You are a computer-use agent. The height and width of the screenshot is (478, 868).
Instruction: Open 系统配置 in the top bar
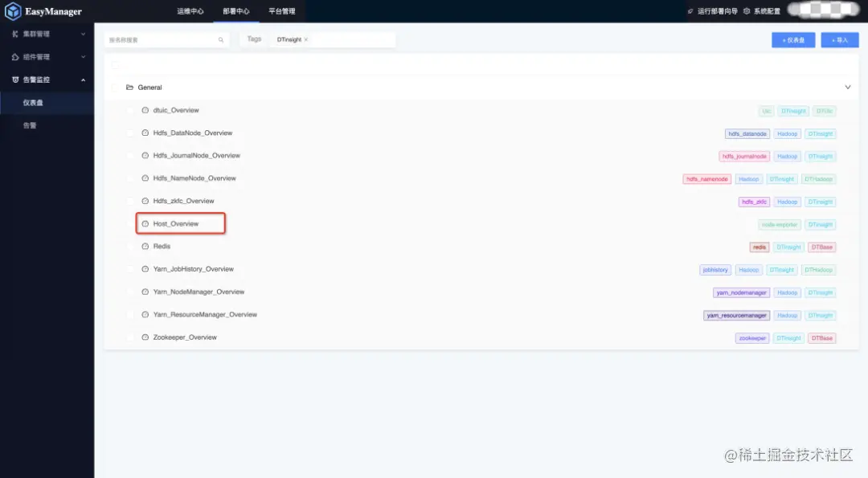[767, 11]
